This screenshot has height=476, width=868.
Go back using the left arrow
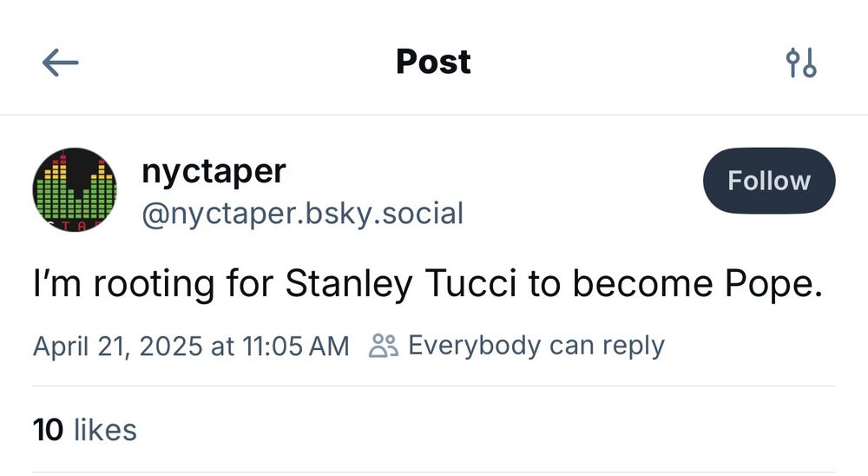[61, 62]
